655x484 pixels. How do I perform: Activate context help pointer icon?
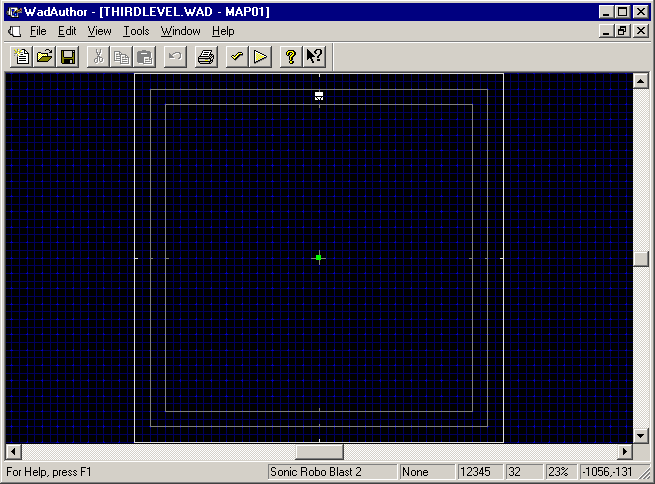pyautogui.click(x=314, y=56)
